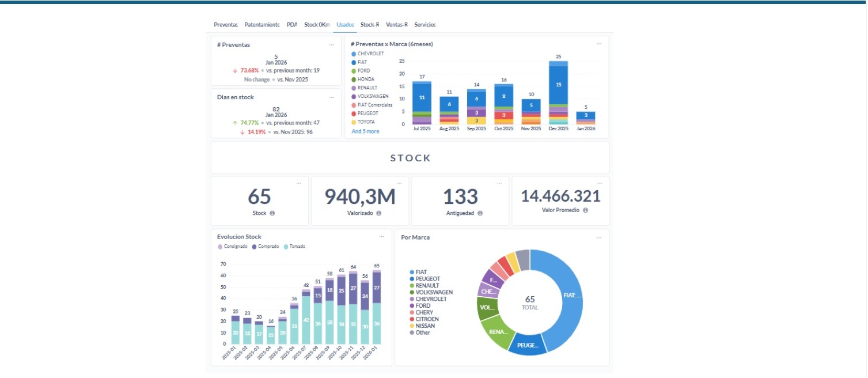Toggle Consignado series in Evolucion Stock legend

pos(233,247)
